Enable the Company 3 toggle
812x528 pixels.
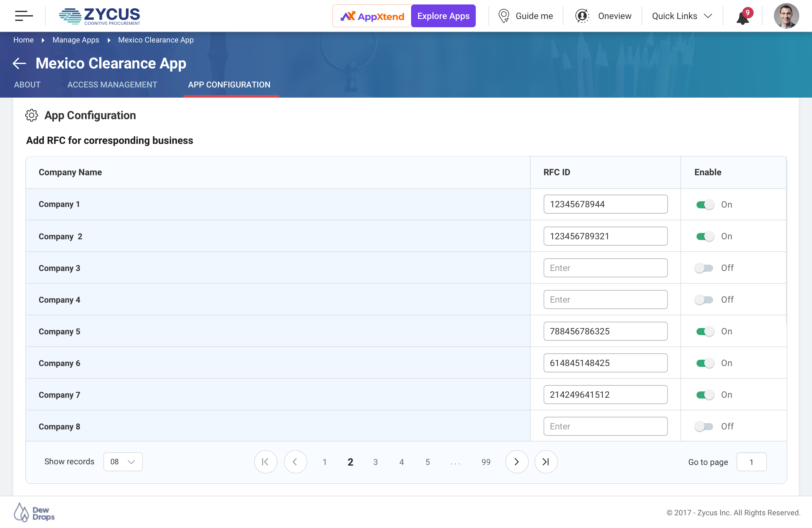(704, 268)
